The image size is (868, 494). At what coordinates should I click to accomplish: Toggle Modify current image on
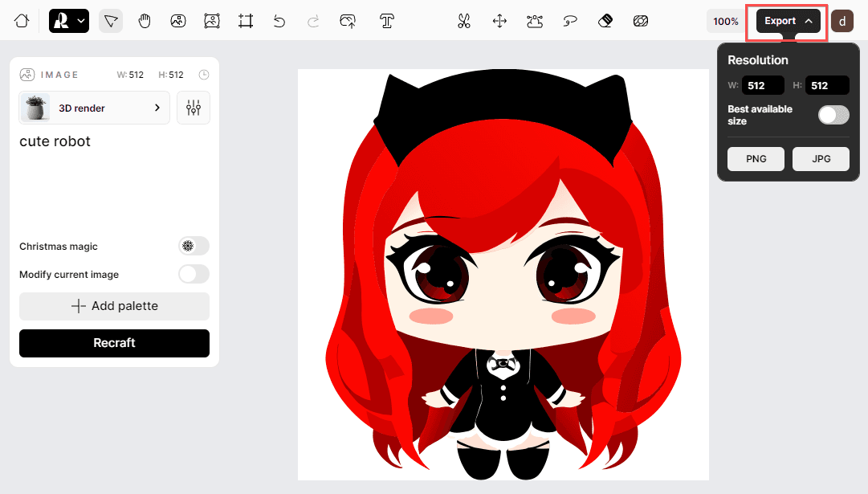(x=194, y=274)
